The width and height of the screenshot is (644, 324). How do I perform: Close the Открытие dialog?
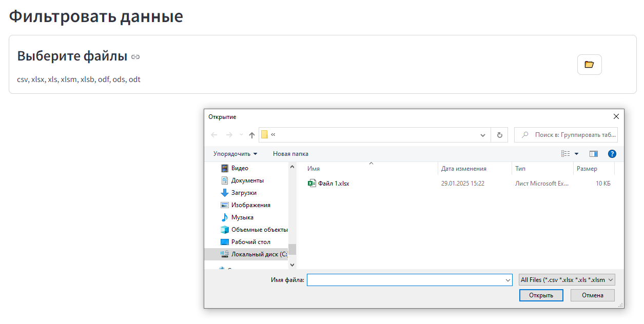coord(616,117)
